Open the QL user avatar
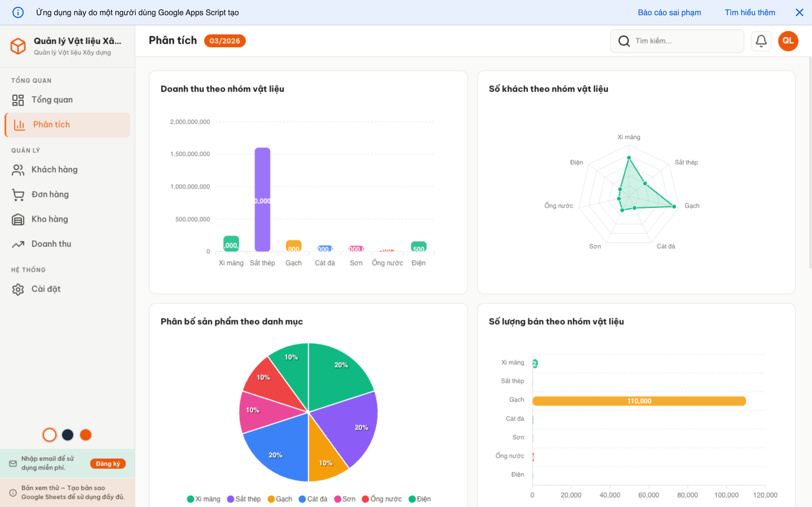Screen dimensions: 812x507 click(787, 41)
